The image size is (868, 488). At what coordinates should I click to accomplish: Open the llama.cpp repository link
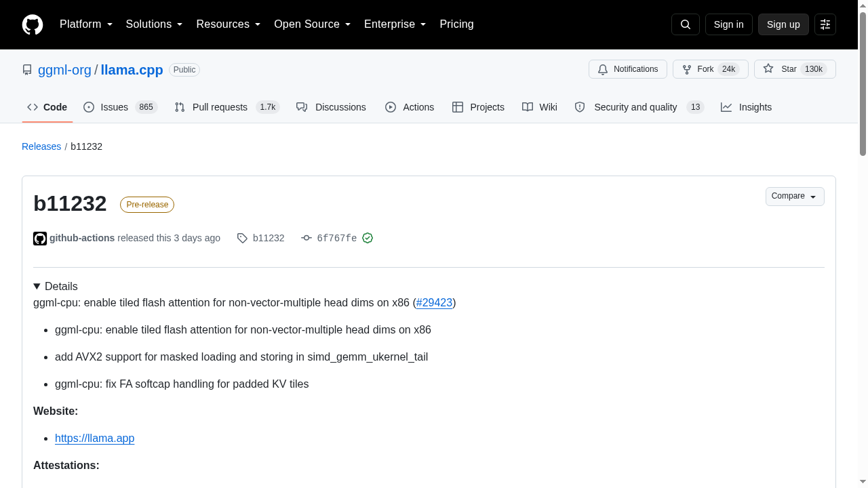[x=132, y=70]
